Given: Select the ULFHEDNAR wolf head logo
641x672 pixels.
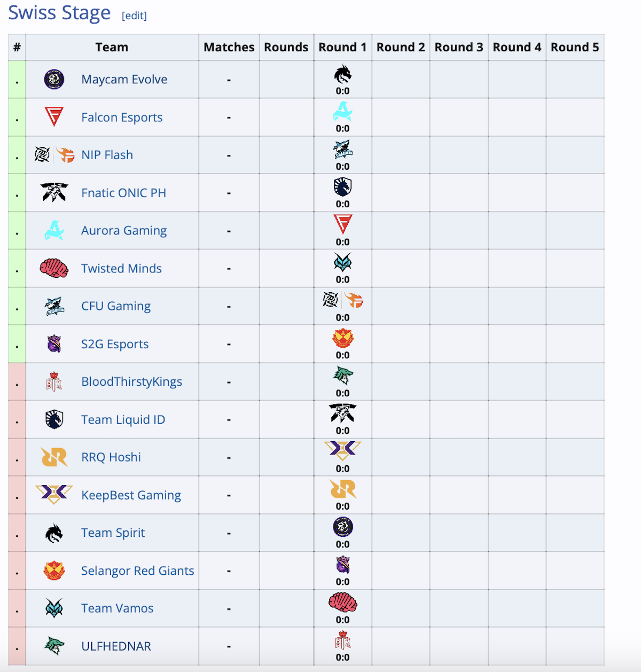Looking at the screenshot, I should pos(53,645).
